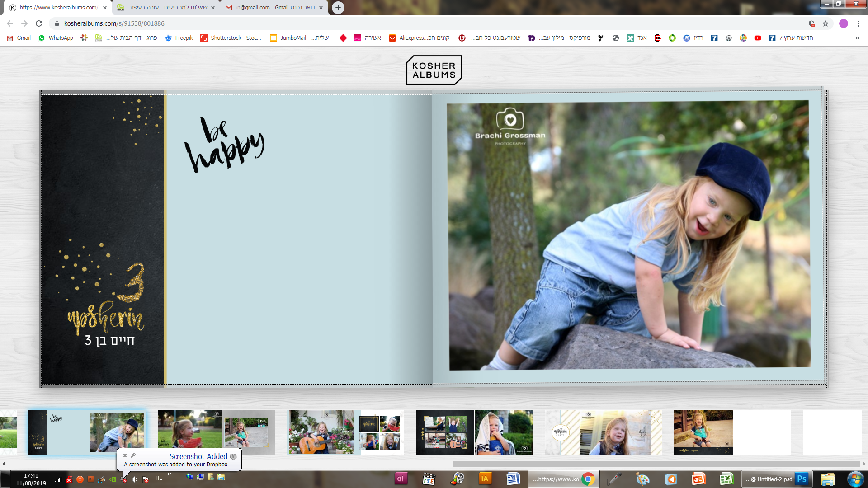Click the volume speaker tray icon
Viewport: 868px width, 488px height.
[x=134, y=479]
